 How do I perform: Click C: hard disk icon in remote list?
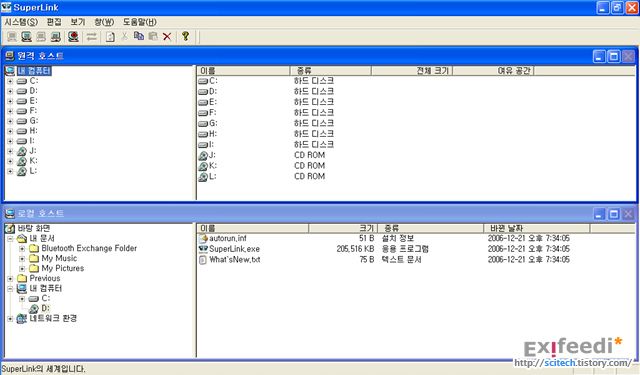[203, 81]
